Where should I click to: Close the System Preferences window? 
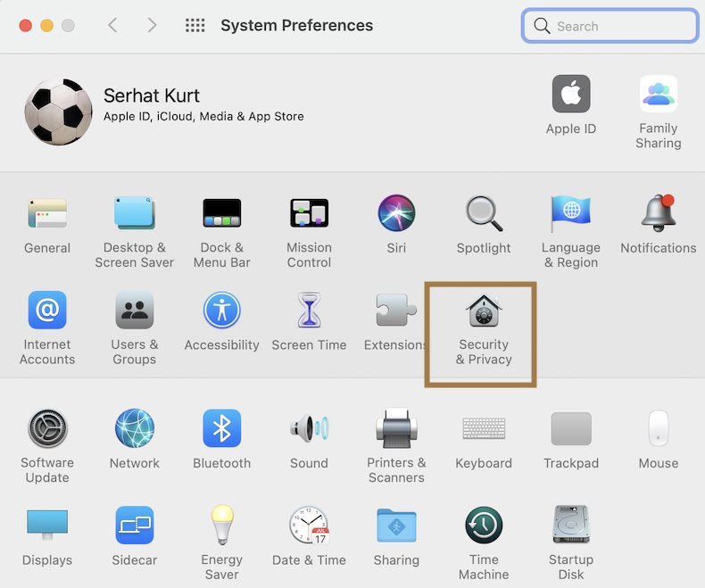click(x=26, y=26)
